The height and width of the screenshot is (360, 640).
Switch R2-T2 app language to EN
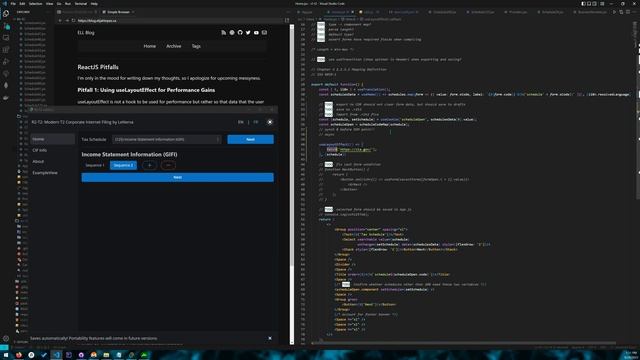point(241,122)
